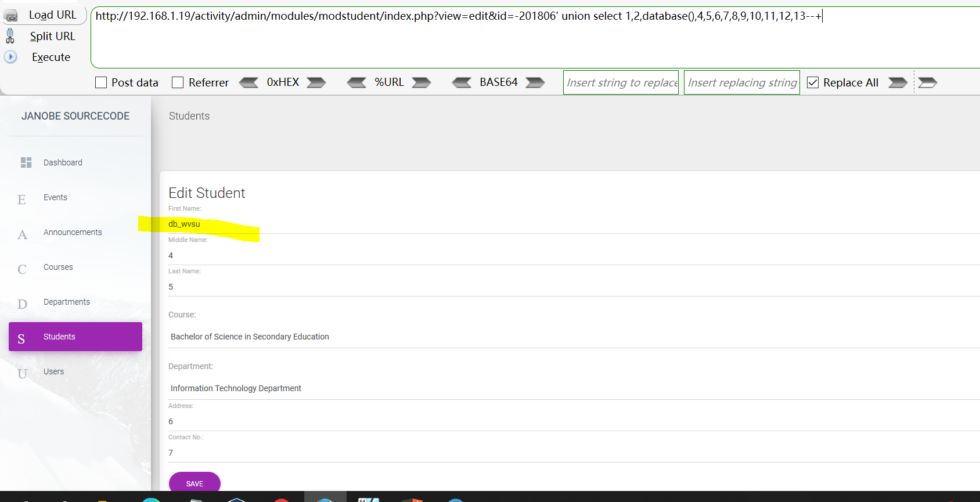Click the Announcements 'A' icon
The image size is (980, 502).
(x=22, y=234)
